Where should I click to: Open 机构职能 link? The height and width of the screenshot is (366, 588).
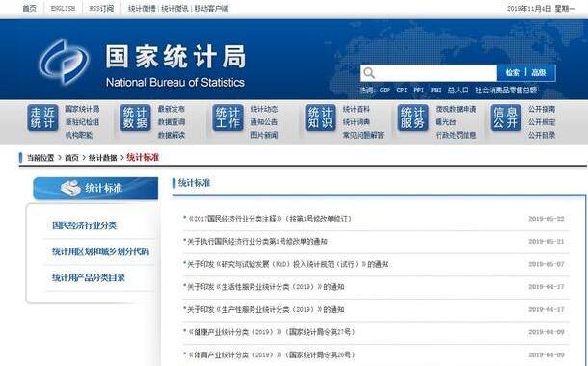coord(79,135)
